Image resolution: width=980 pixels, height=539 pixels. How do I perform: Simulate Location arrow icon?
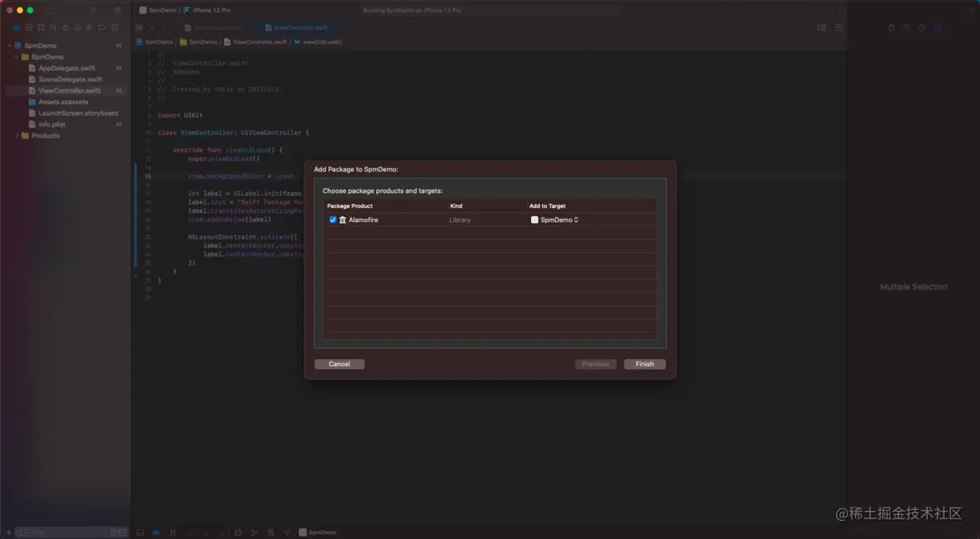(x=287, y=533)
